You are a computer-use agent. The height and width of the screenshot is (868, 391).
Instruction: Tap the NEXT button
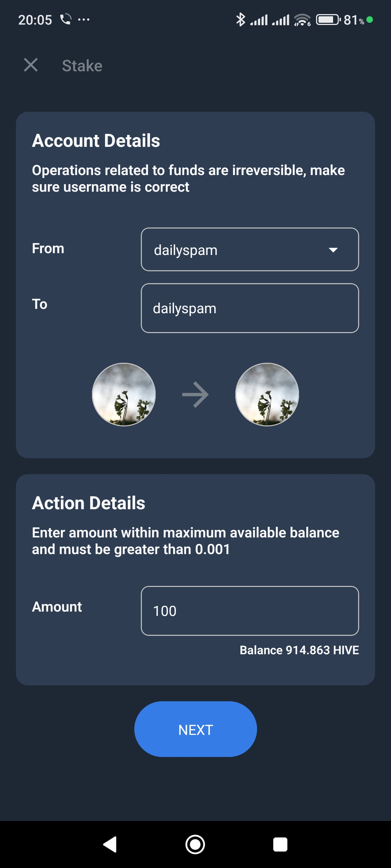point(195,729)
